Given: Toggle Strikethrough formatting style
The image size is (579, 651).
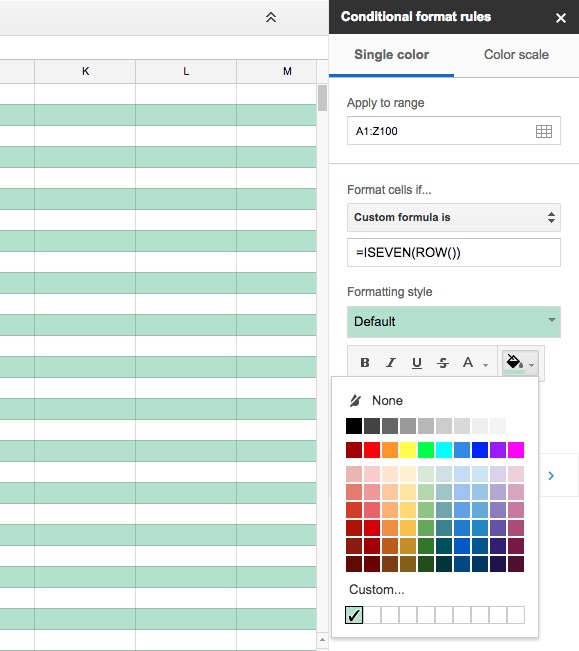Looking at the screenshot, I should 443,363.
